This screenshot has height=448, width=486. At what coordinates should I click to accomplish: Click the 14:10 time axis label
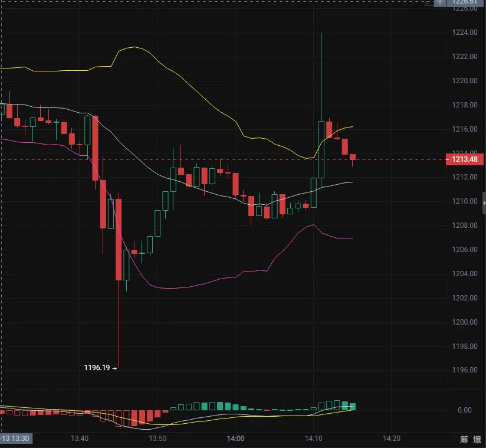coord(314,439)
